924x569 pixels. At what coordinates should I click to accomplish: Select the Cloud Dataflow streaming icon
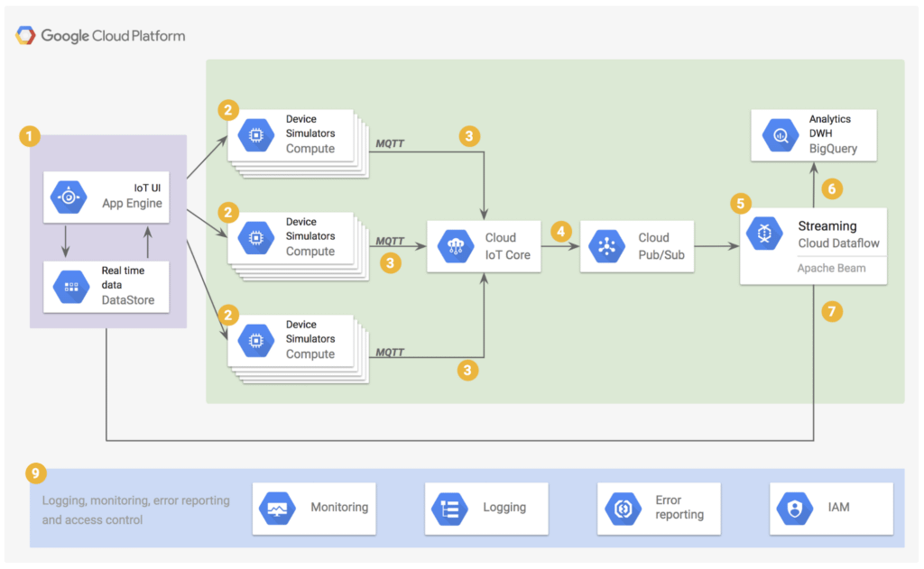(764, 234)
